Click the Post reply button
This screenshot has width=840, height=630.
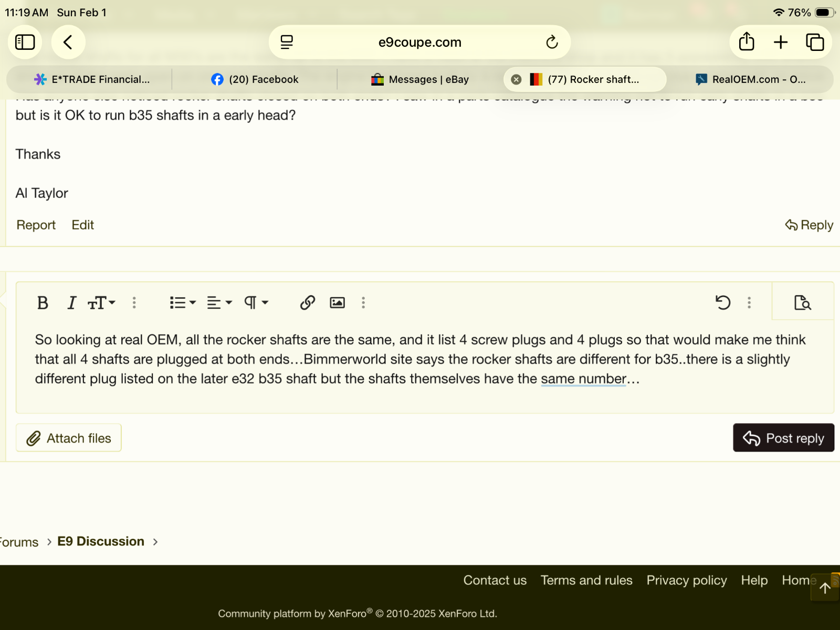(783, 438)
